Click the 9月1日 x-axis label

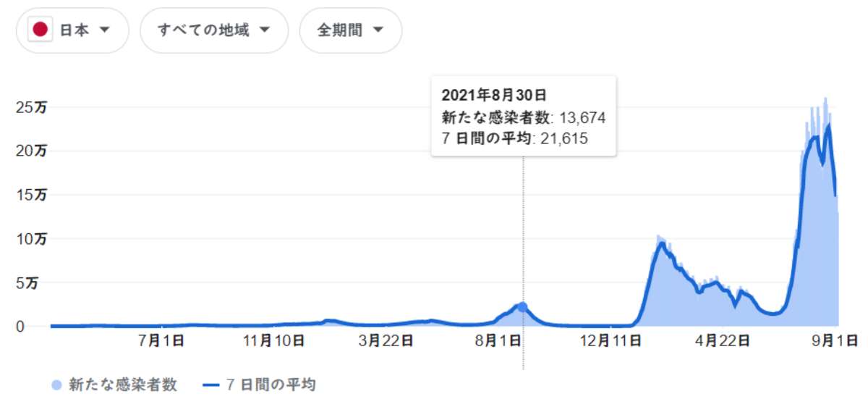click(x=839, y=342)
